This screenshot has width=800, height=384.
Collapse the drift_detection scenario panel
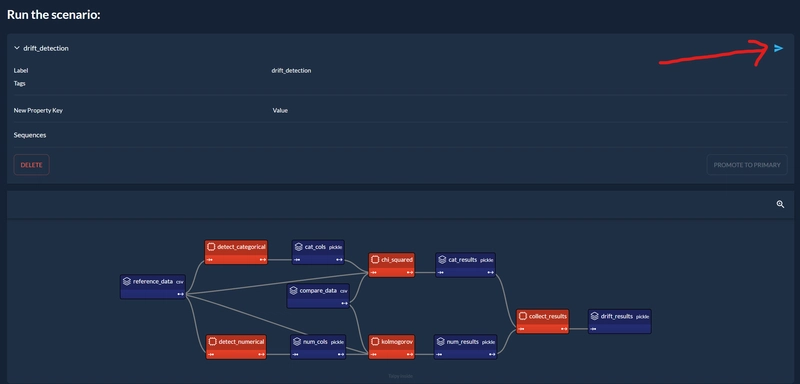pyautogui.click(x=17, y=48)
